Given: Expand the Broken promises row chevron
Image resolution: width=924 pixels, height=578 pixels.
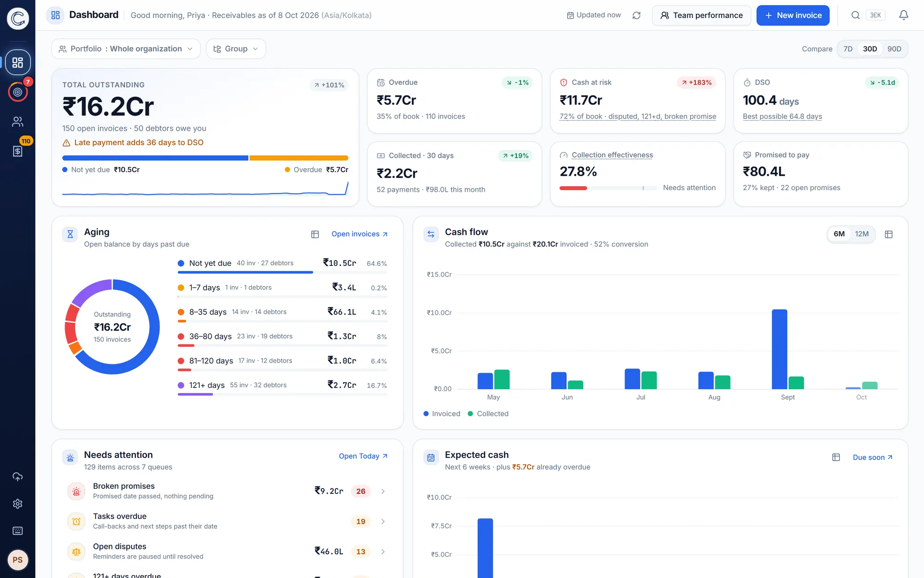Looking at the screenshot, I should (383, 491).
